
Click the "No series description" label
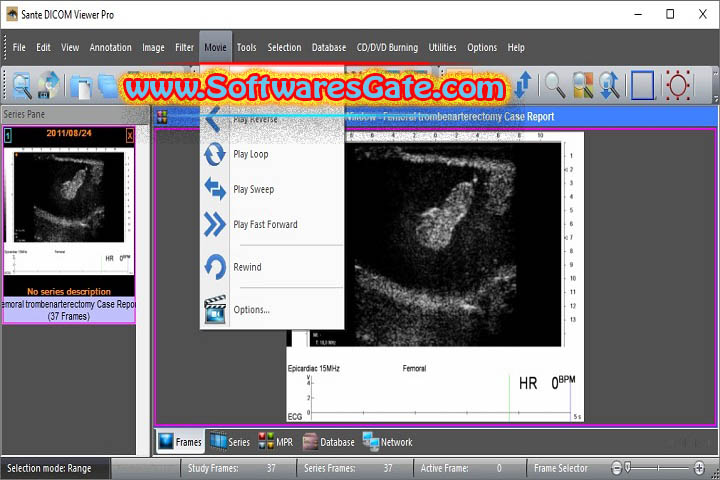click(69, 292)
